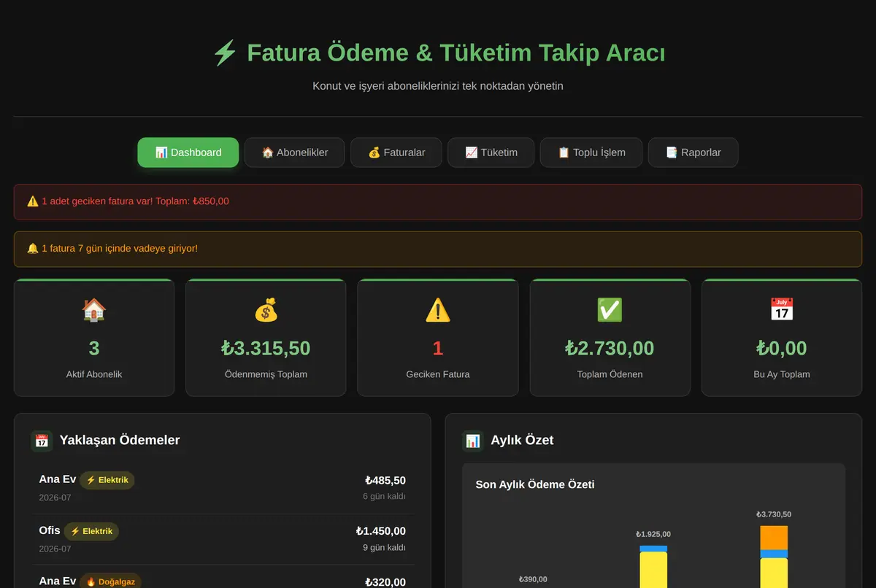Switch to the Abonelikler tab

point(294,152)
